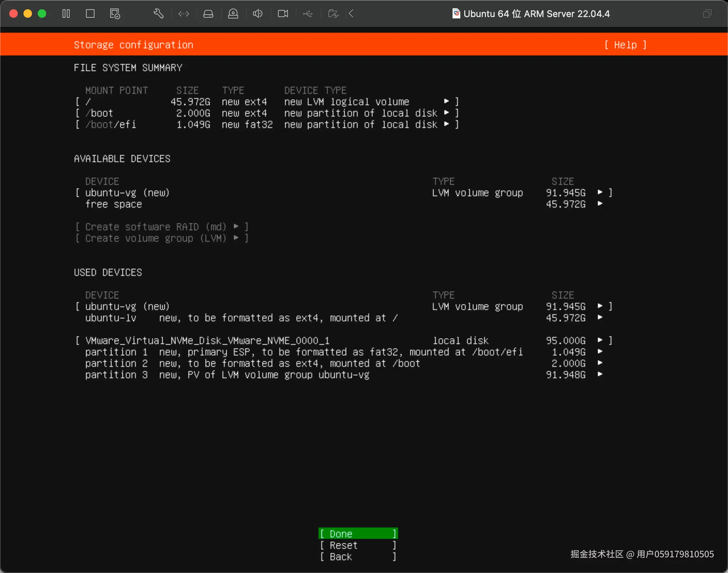The height and width of the screenshot is (573, 728).
Task: Click the hard disk toolbar icon
Action: tap(208, 14)
